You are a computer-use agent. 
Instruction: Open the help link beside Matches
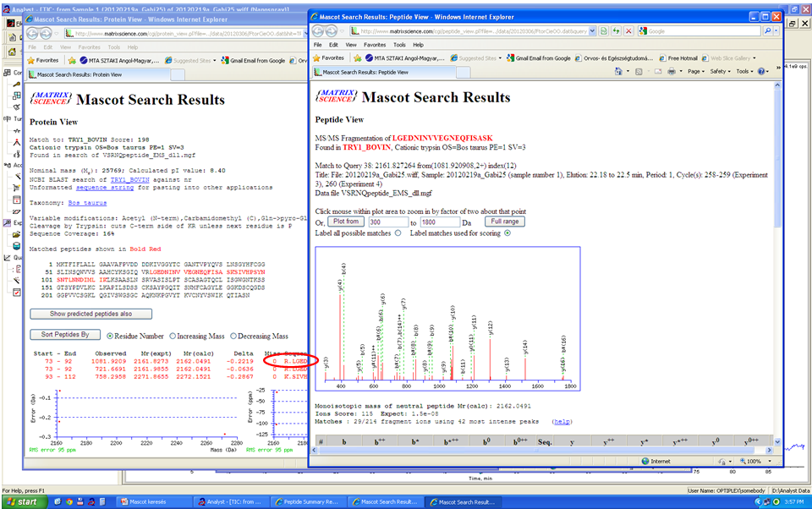point(562,422)
